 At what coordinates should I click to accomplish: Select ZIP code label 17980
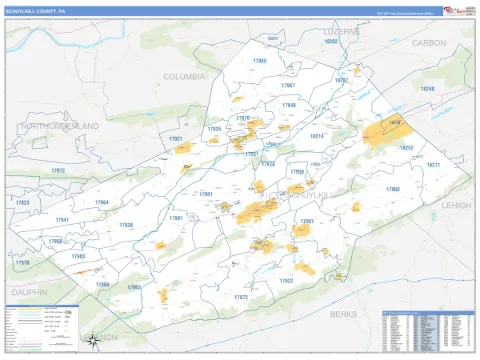click(102, 285)
